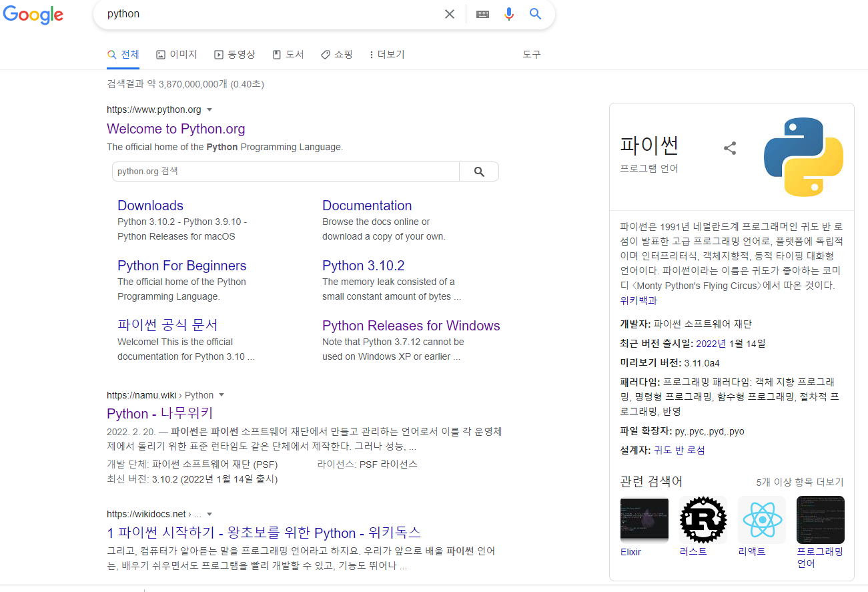Image resolution: width=868 pixels, height=592 pixels.
Task: Select the 전체 tab
Action: 123,55
